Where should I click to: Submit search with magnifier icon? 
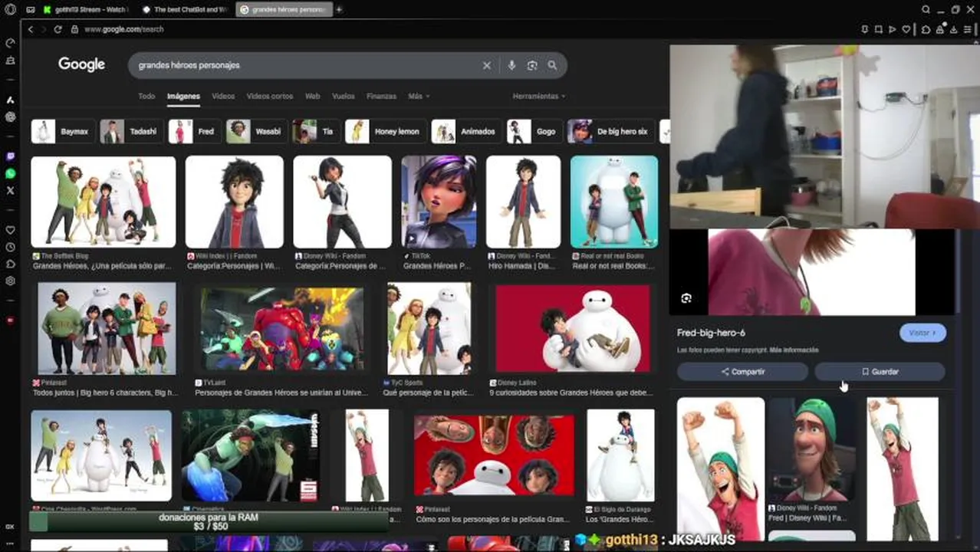[x=552, y=66]
